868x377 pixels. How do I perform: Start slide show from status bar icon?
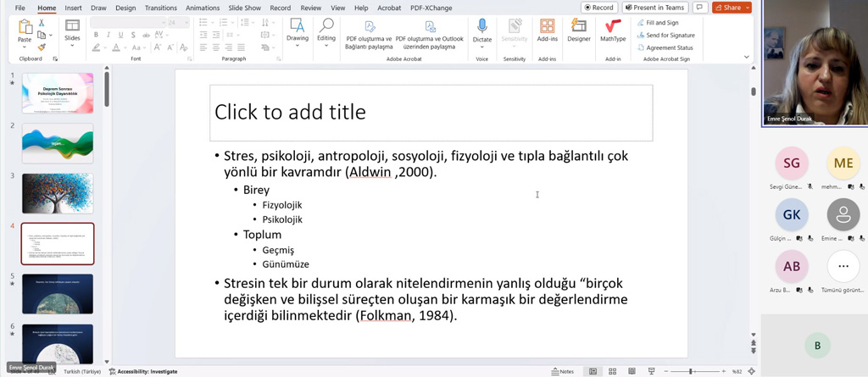click(651, 371)
